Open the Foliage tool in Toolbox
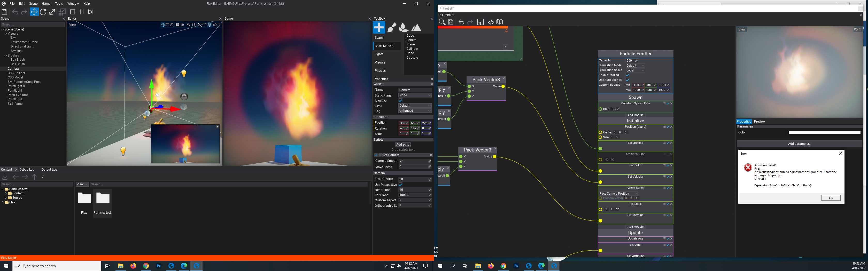868x271 pixels. click(x=404, y=28)
